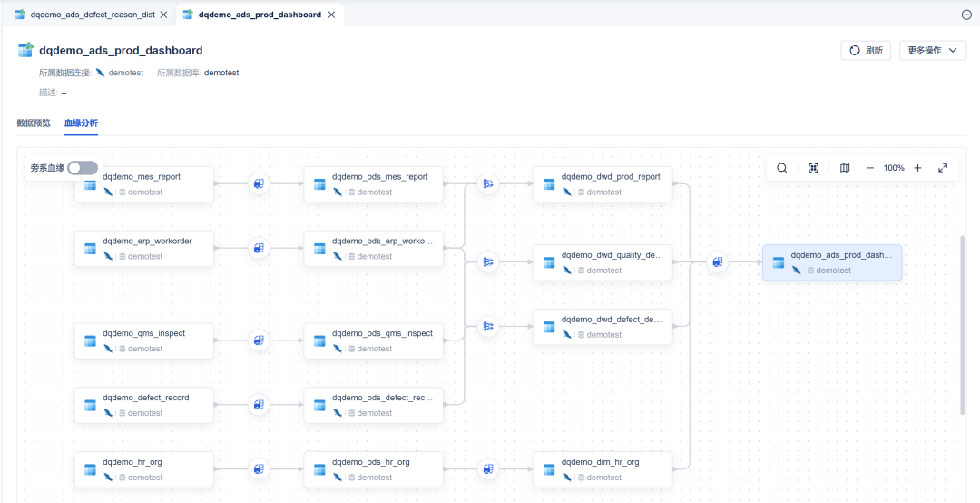980x503 pixels.
Task: Click the fit-to-view focus icon
Action: (x=813, y=168)
